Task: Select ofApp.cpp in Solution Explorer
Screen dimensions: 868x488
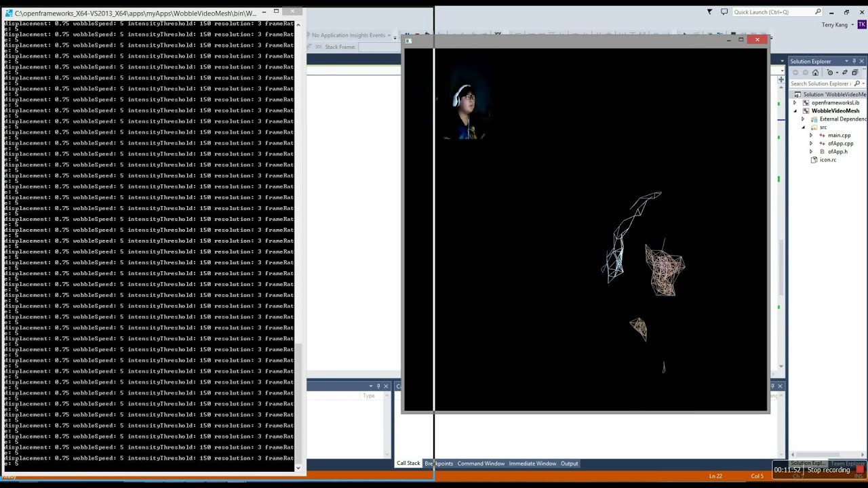Action: [x=840, y=143]
